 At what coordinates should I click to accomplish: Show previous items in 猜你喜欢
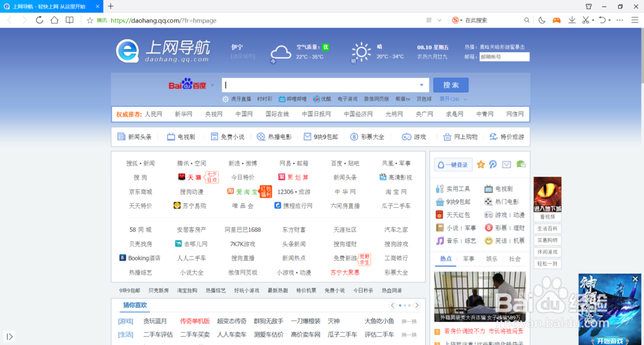pos(392,305)
